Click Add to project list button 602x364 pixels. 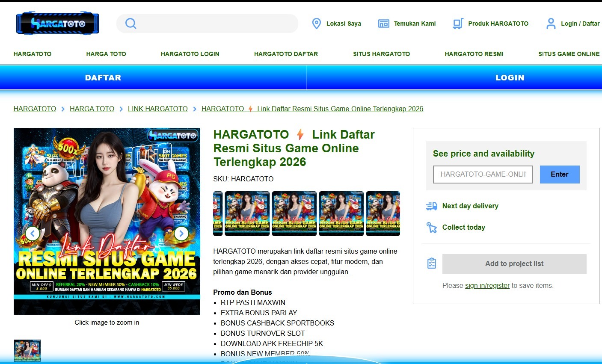coord(514,264)
